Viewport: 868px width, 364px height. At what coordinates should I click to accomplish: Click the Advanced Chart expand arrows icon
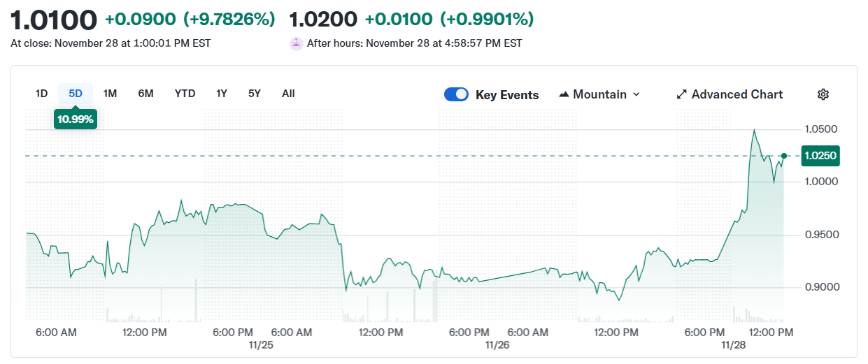click(x=682, y=94)
